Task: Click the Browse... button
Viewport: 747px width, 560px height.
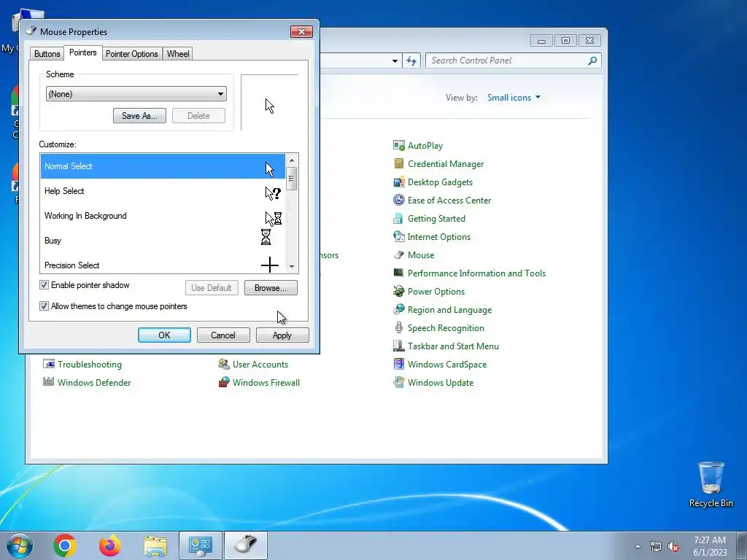Action: click(271, 287)
